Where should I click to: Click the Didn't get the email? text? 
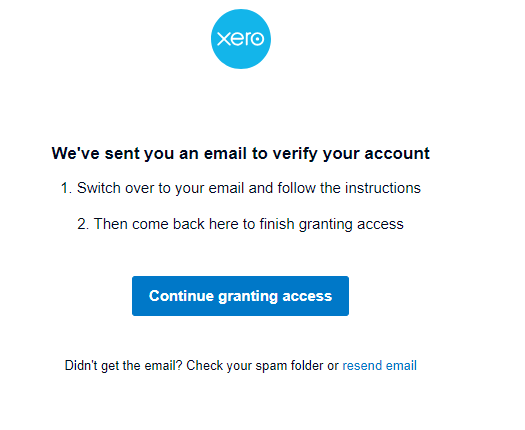pos(124,365)
